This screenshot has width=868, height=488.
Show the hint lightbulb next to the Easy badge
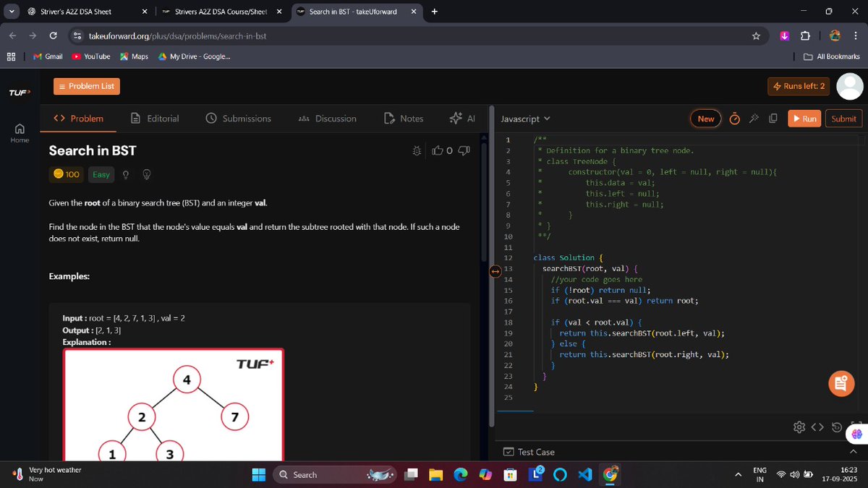click(x=126, y=174)
